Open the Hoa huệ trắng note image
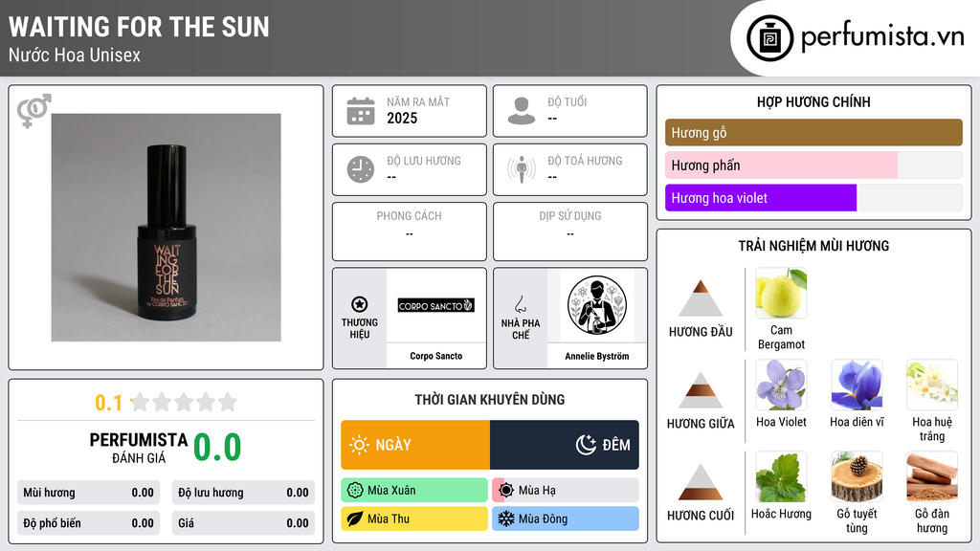 point(932,385)
